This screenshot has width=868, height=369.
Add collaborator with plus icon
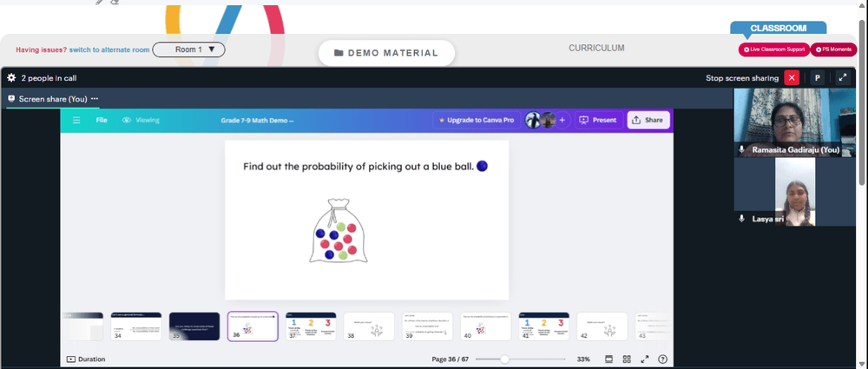(562, 120)
